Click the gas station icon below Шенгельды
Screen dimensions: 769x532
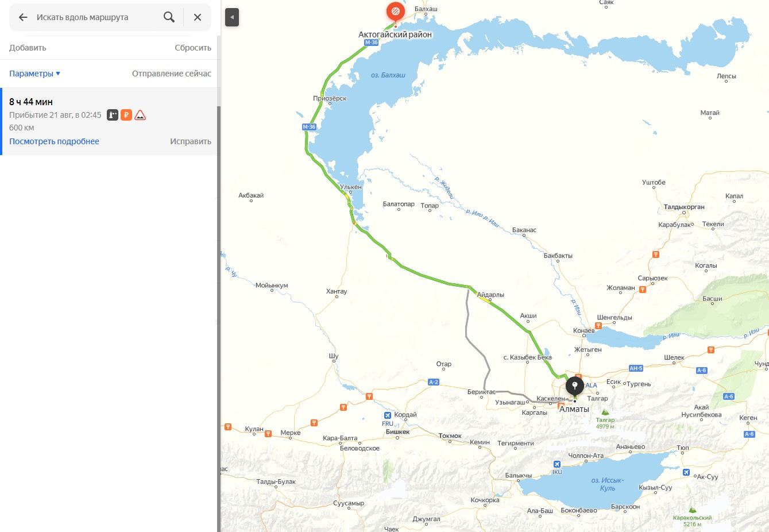598,326
